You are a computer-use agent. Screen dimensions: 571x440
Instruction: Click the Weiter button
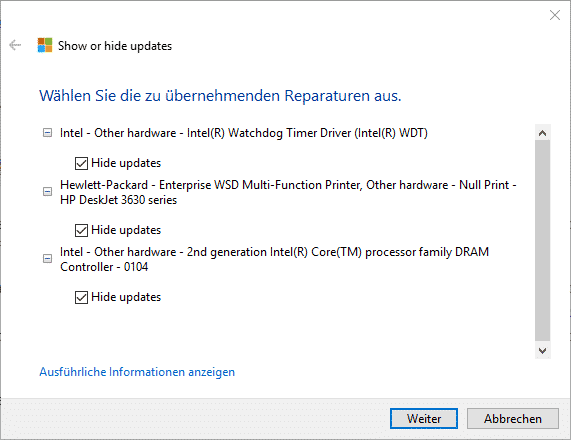tap(424, 419)
